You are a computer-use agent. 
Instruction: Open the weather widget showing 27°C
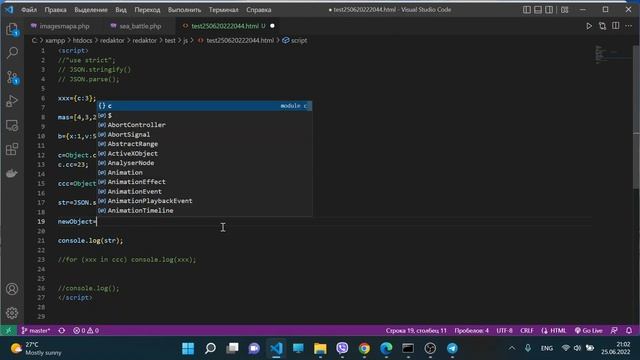pos(36,348)
